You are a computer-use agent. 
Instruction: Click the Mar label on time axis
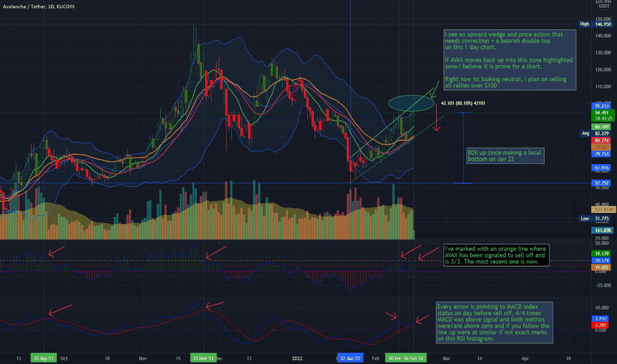(x=446, y=359)
